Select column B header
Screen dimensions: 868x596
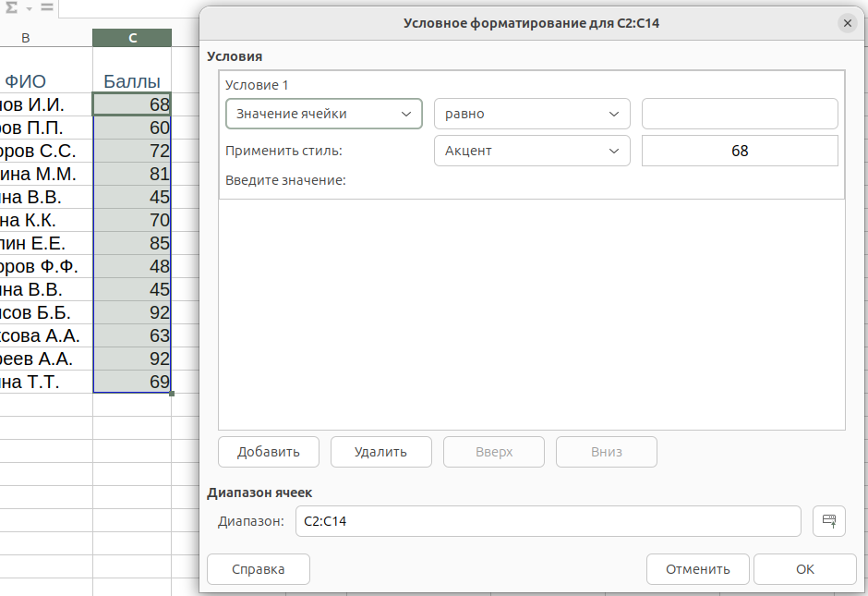pos(26,38)
